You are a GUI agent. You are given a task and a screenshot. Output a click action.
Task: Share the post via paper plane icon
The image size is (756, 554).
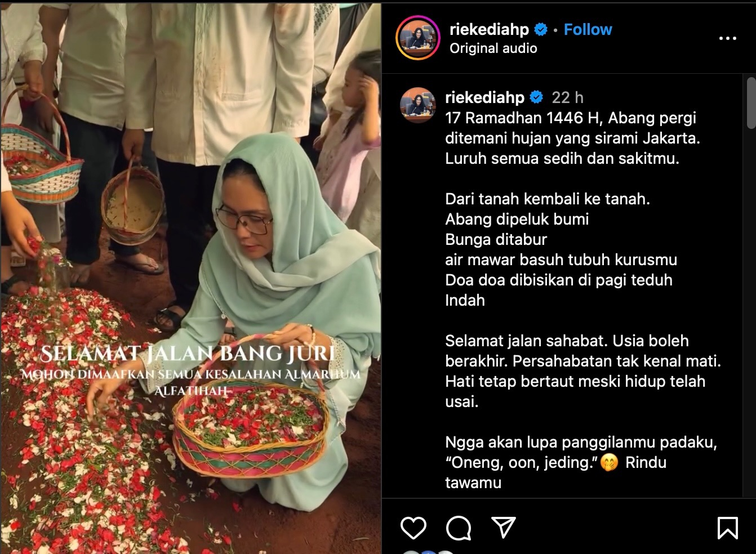(x=504, y=528)
